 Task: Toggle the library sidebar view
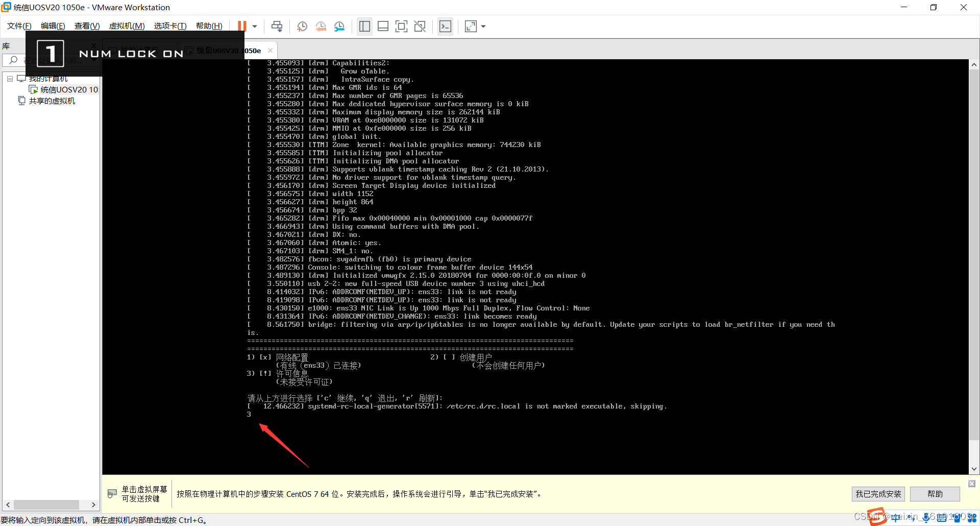pyautogui.click(x=364, y=27)
